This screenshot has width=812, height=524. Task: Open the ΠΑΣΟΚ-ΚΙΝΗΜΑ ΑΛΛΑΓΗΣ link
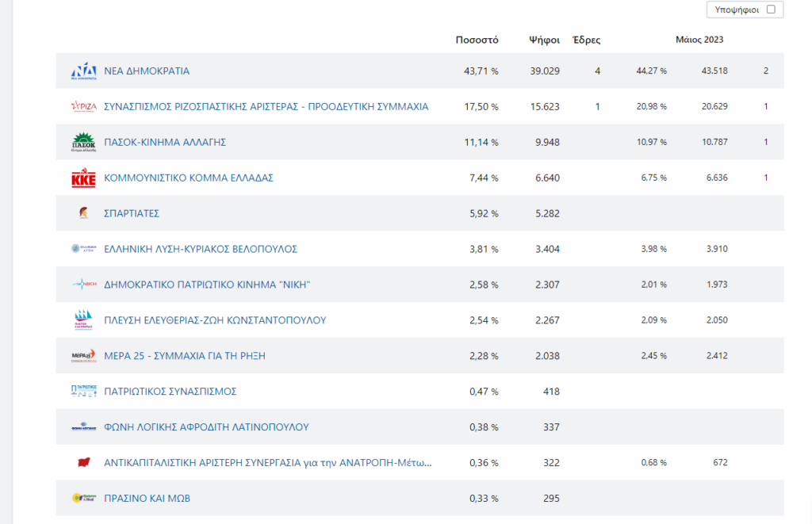pos(165,142)
